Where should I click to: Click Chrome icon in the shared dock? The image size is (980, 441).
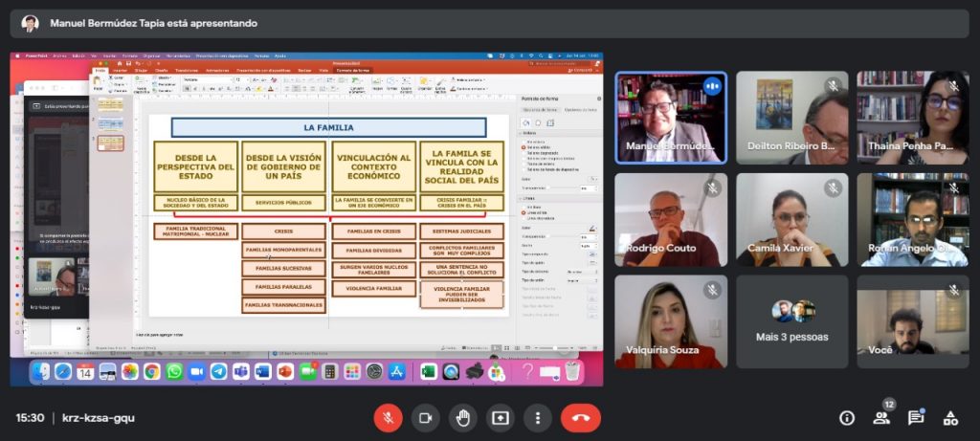(152, 372)
